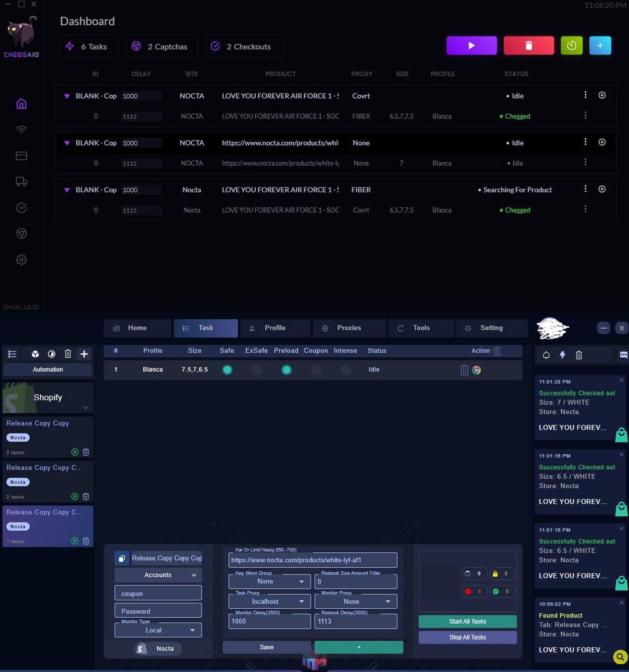Switch to the Home tab

137,328
